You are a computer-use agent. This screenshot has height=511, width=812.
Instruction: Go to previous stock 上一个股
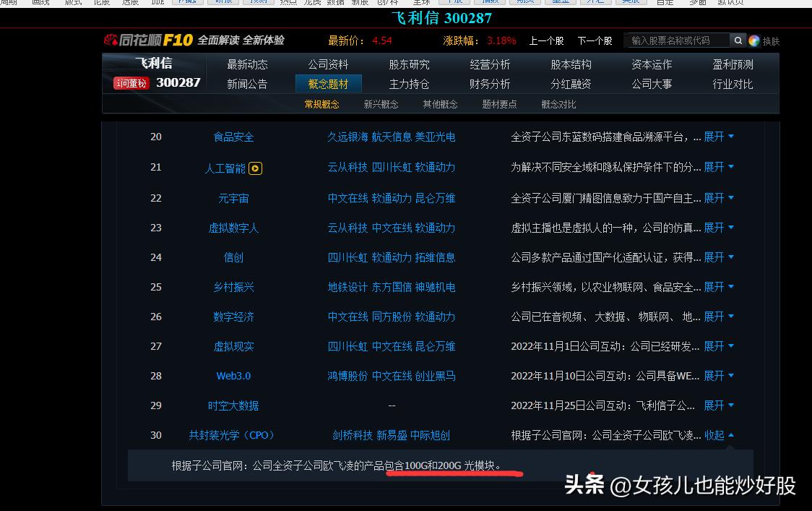click(546, 41)
